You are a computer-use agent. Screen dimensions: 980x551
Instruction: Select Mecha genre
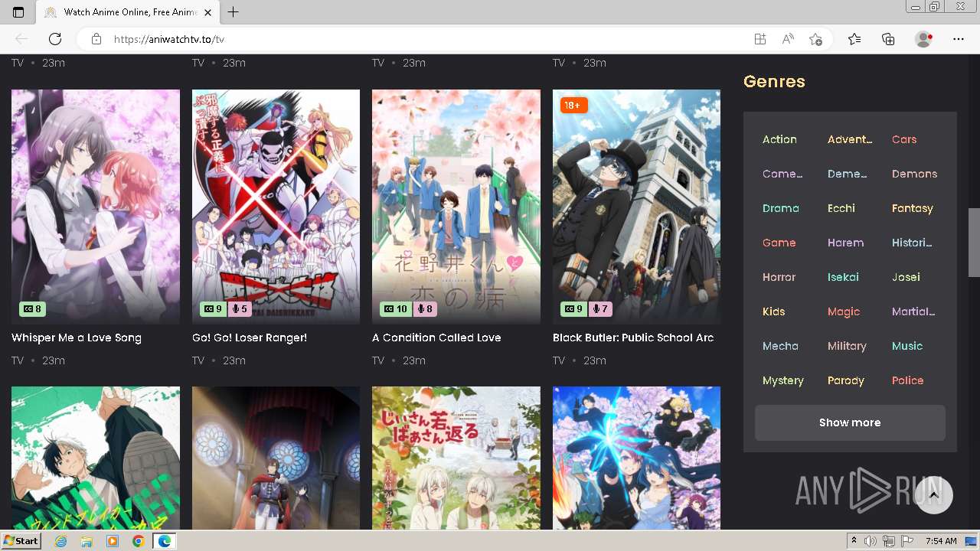pyautogui.click(x=780, y=346)
